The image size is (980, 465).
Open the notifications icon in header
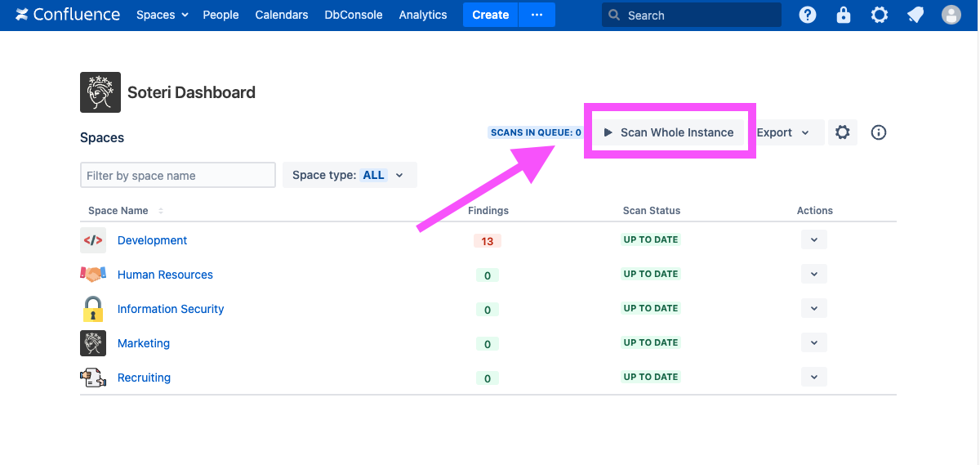pyautogui.click(x=915, y=15)
